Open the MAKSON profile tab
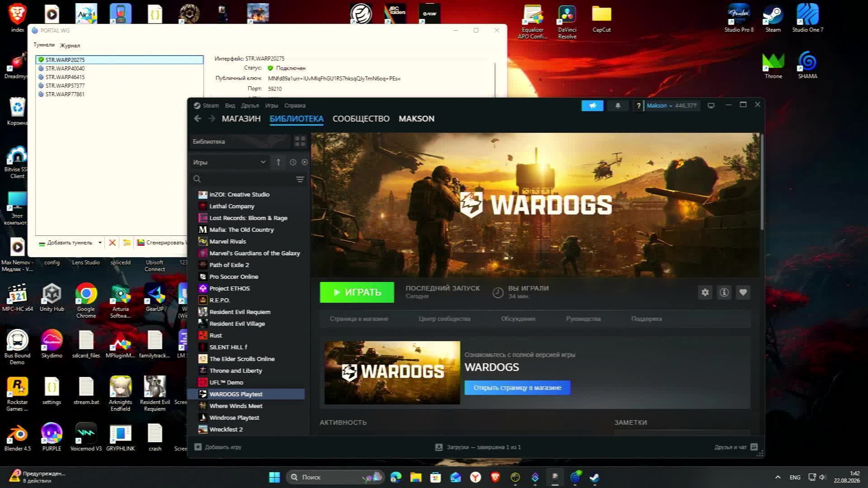868x488 pixels. (x=416, y=119)
